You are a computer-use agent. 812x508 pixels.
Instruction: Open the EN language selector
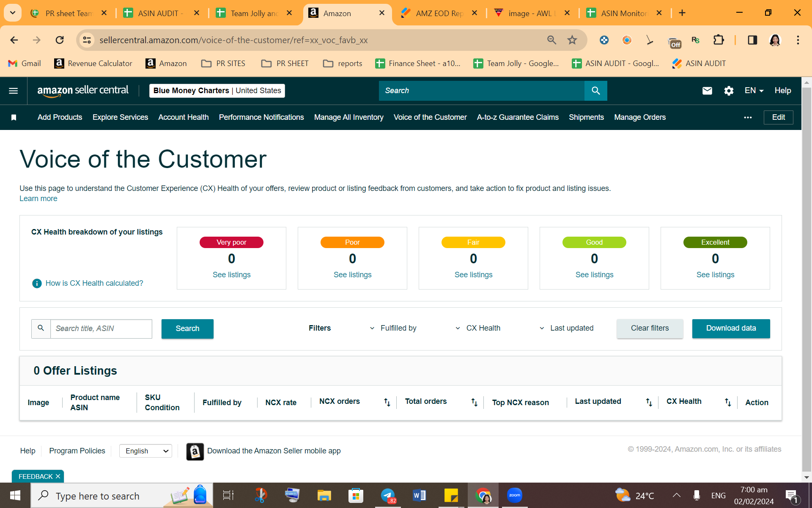754,91
